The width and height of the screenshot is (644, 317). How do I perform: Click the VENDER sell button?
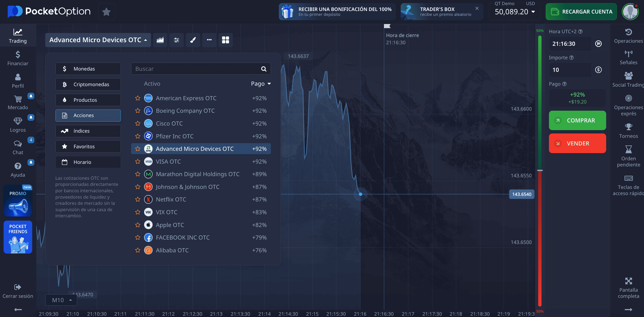(x=577, y=143)
